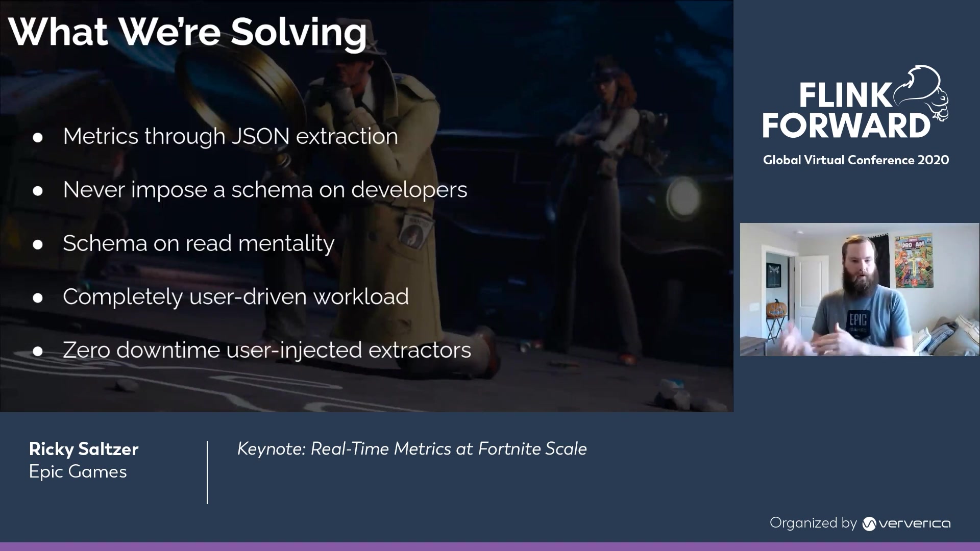Click the Flink squirrel logo icon

[x=922, y=93]
